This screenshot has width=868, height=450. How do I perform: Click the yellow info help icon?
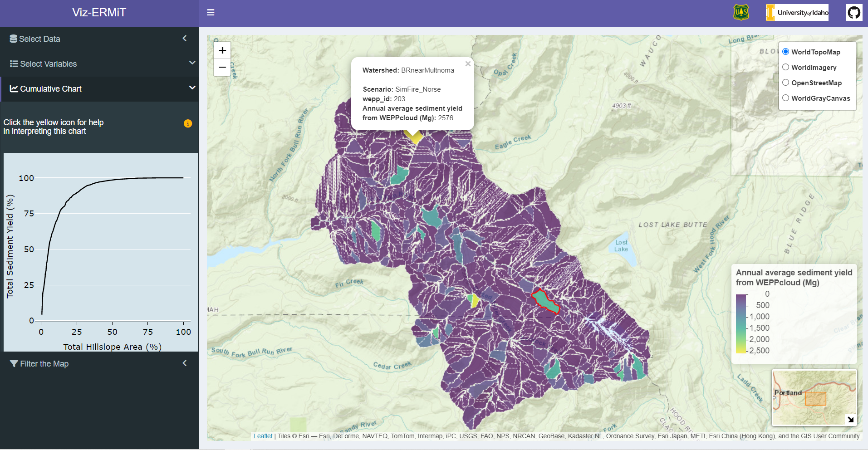click(x=188, y=123)
